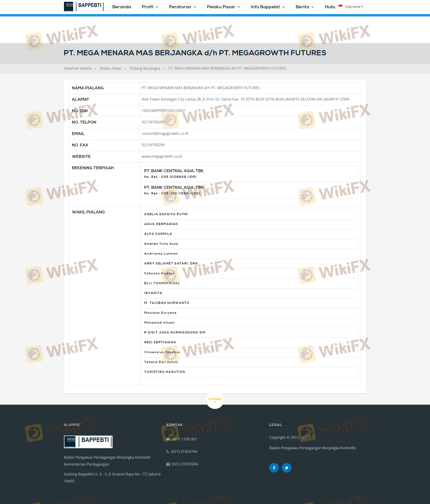Select broker ADELIA SAKSITA PUTRI

click(250, 214)
